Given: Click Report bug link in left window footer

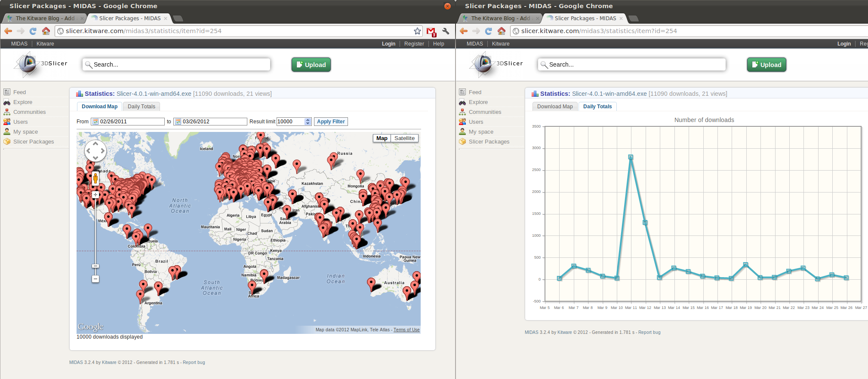Looking at the screenshot, I should tap(194, 363).
